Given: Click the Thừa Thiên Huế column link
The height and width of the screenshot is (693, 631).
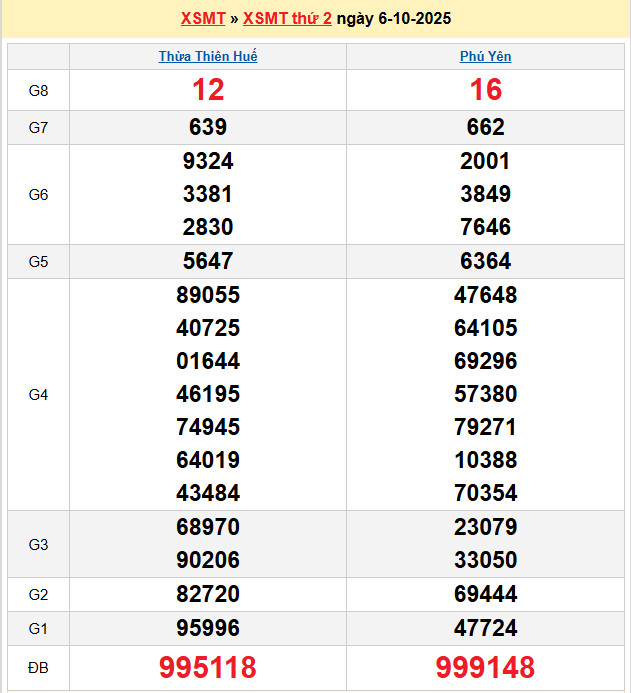Looking at the screenshot, I should tap(208, 57).
